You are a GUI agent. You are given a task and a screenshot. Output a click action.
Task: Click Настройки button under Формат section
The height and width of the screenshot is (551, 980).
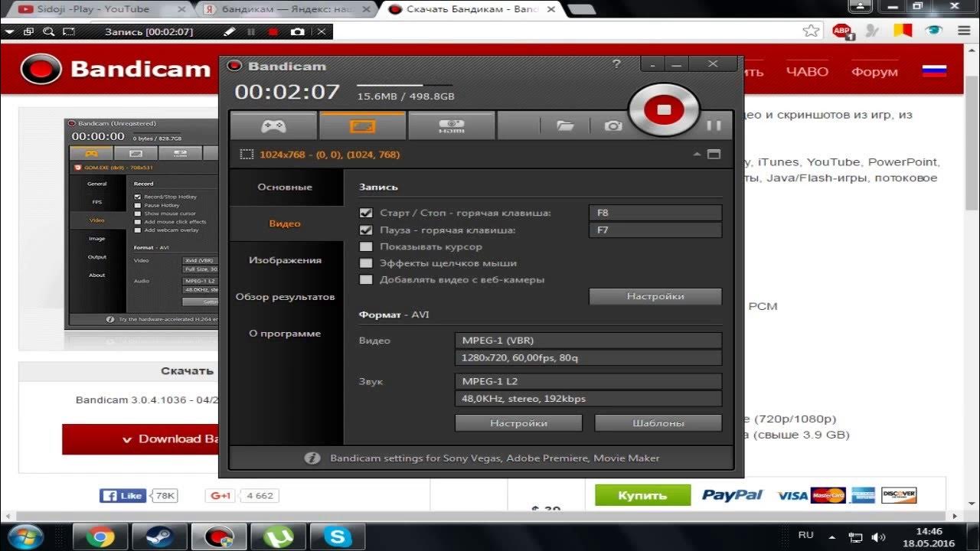[x=518, y=422]
